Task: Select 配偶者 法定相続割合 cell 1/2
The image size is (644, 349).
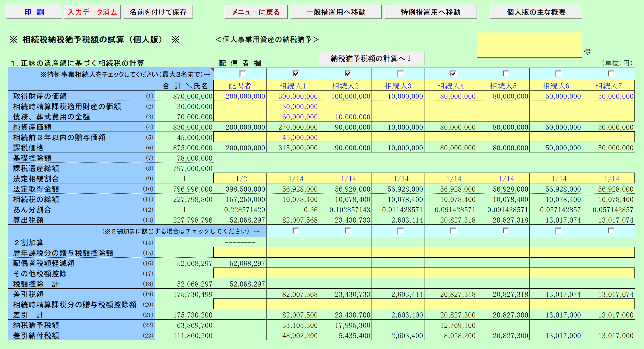Action: (x=240, y=178)
